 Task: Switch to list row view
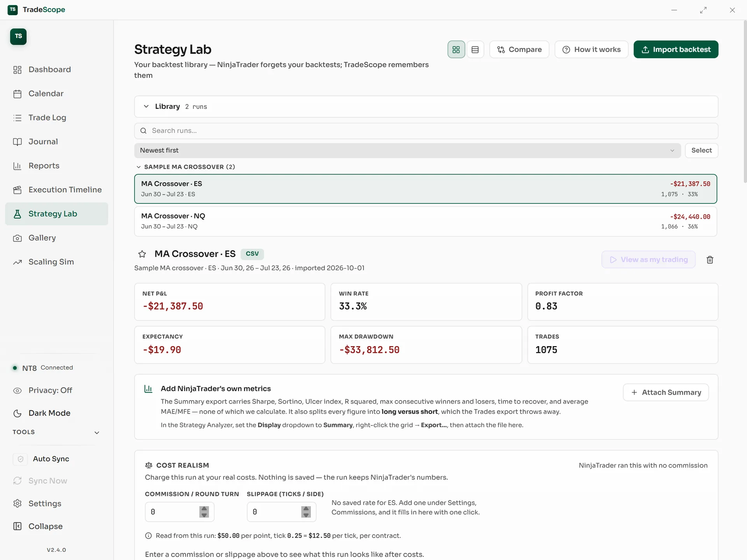(475, 49)
